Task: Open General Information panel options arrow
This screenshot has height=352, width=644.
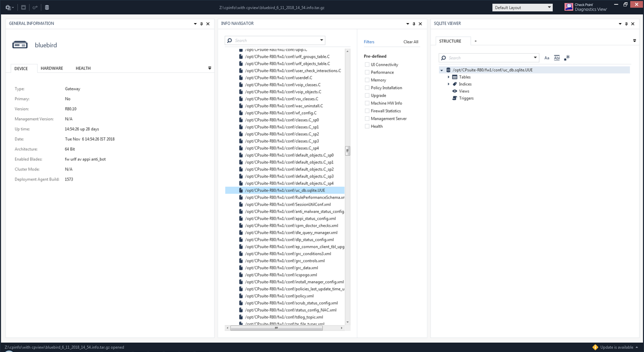Action: pyautogui.click(x=195, y=24)
